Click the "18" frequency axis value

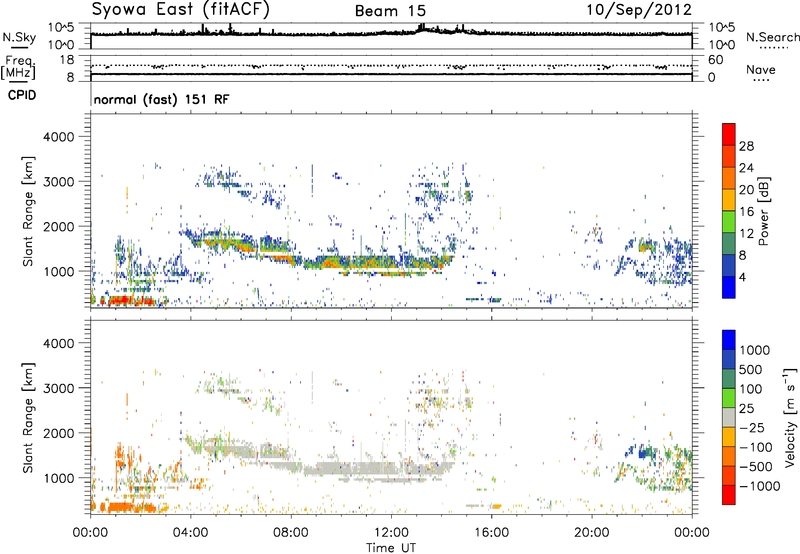(x=66, y=60)
